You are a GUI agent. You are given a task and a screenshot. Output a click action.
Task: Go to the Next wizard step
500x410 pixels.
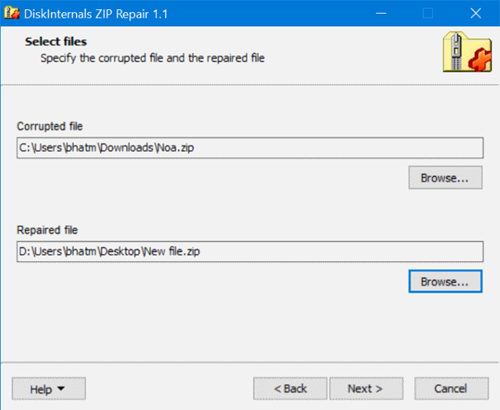366,389
